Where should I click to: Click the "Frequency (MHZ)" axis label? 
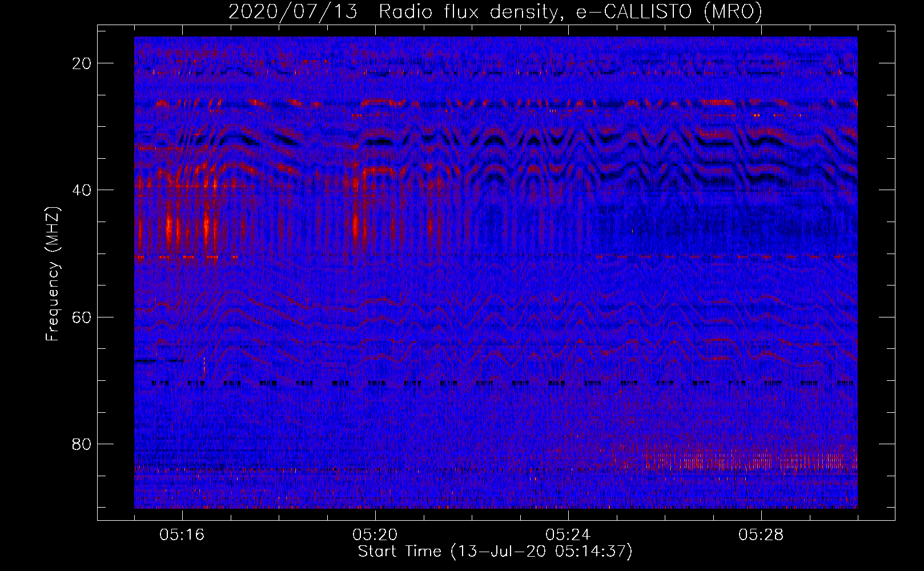53,274
